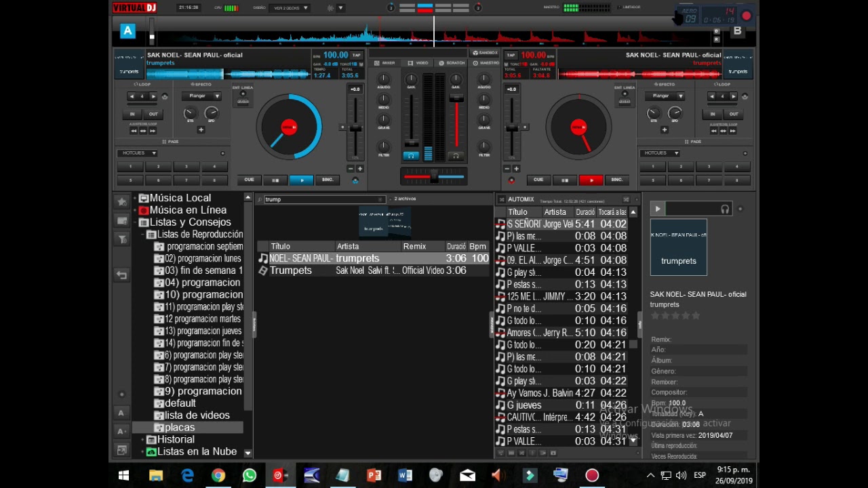Viewport: 868px width, 488px height.
Task: Click the crossfader slider
Action: [434, 177]
